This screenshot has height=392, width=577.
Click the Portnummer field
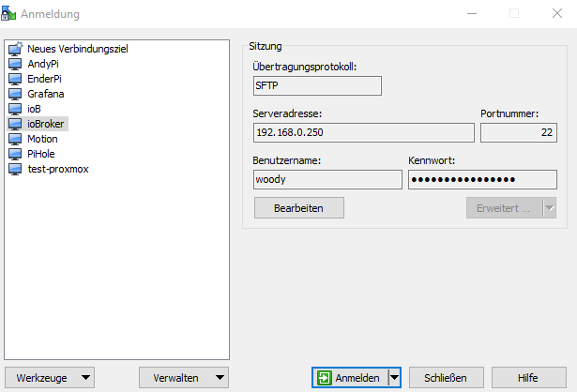[519, 133]
